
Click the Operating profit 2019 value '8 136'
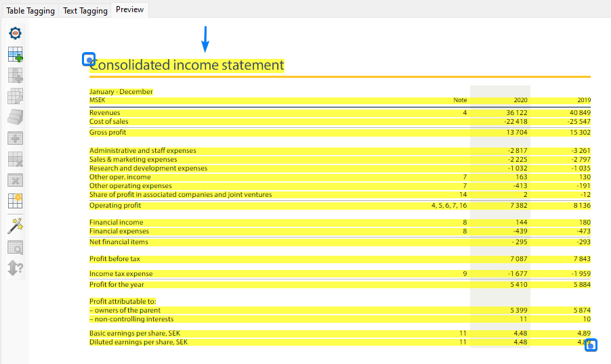[x=582, y=206]
